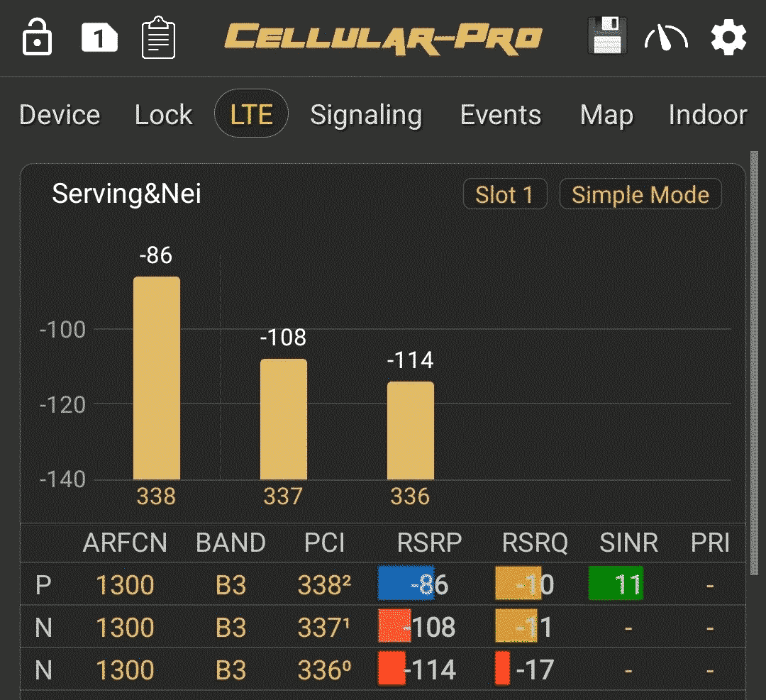
Task: Tap PCI value 336 in the table
Action: tap(324, 670)
